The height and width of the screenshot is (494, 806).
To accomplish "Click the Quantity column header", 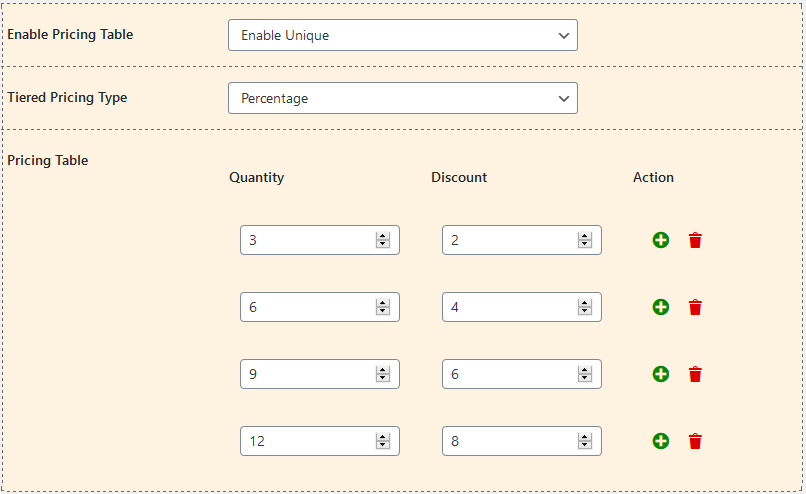I will (x=257, y=177).
